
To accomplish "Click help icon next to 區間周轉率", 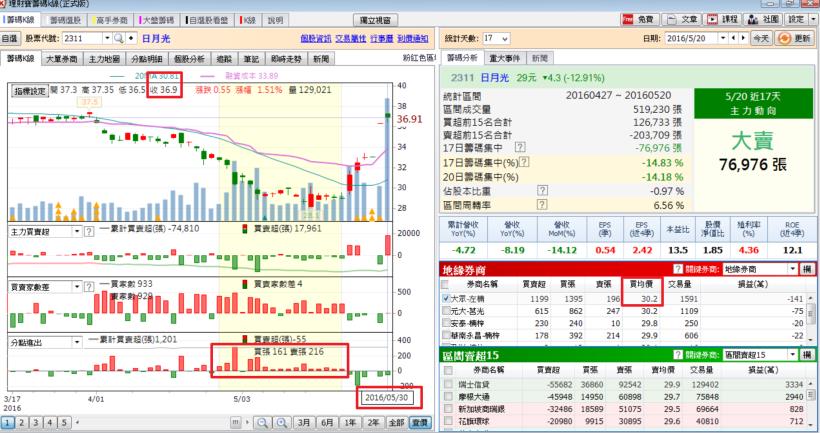I will tap(543, 204).
